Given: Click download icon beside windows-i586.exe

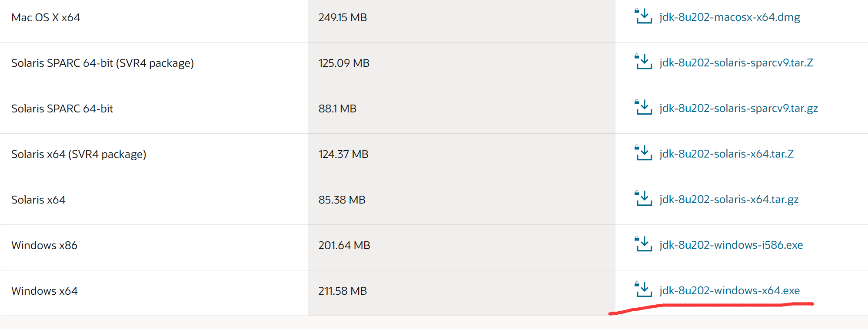Looking at the screenshot, I should pos(643,244).
